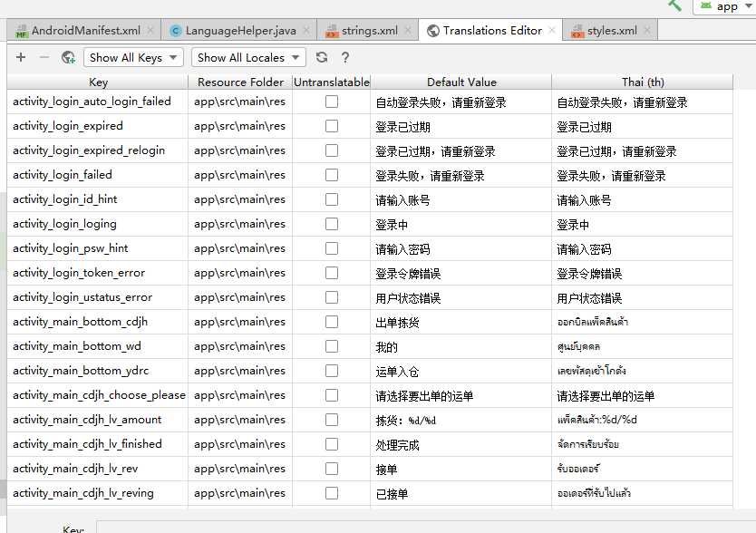Toggle Untranslatable for activity_main_cdjh_lv_amount
The image size is (756, 533).
coord(332,420)
